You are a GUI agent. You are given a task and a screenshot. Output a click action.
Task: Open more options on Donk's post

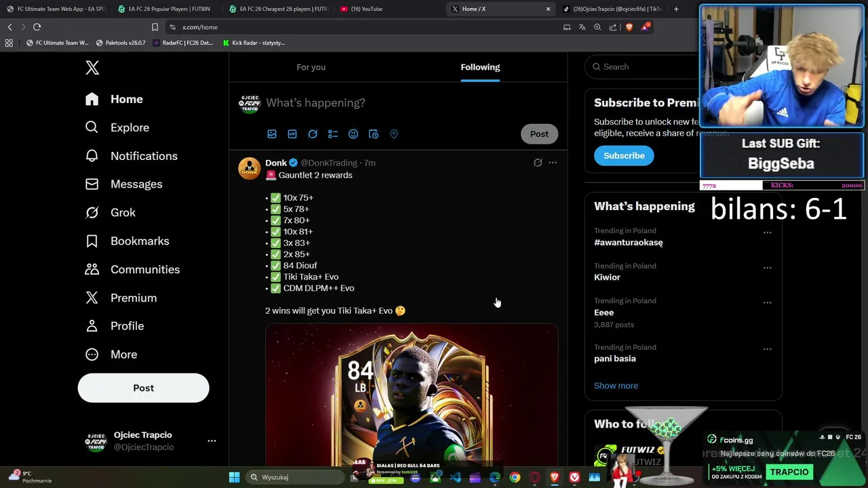coord(553,163)
